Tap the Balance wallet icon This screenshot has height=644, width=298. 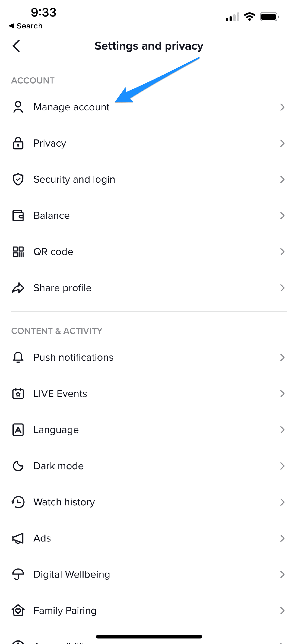(18, 215)
